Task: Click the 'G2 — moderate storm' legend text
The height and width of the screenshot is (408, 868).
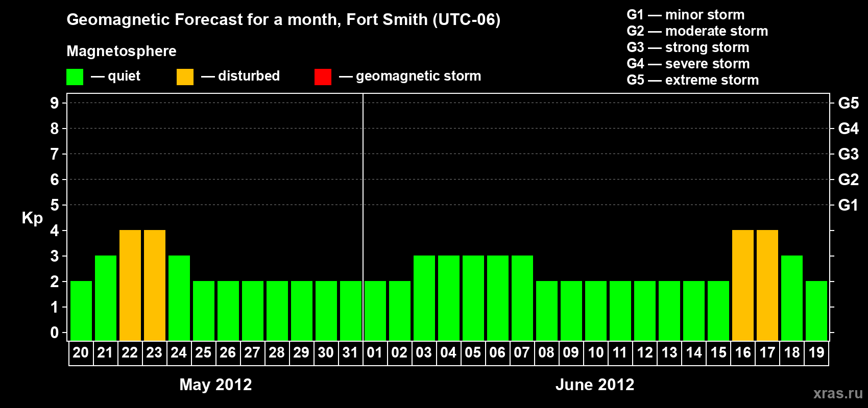Action: [x=697, y=31]
